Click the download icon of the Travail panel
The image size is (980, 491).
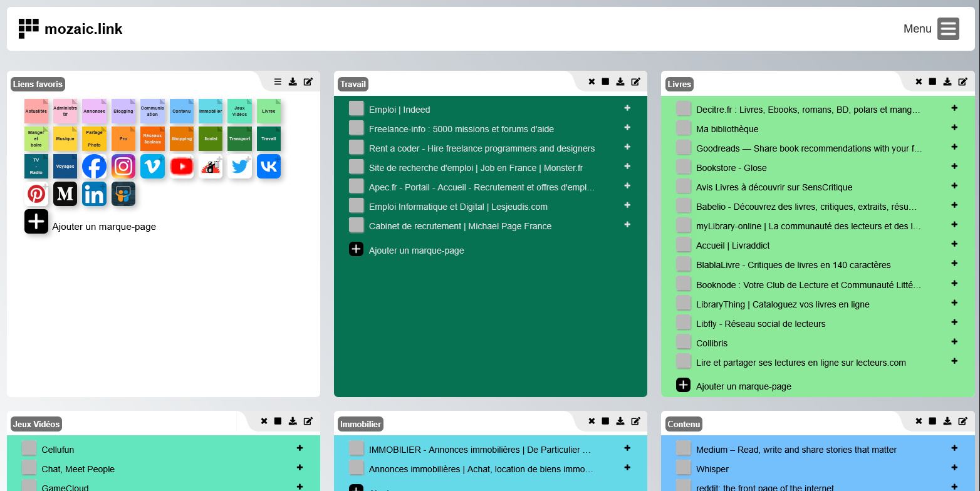[620, 81]
